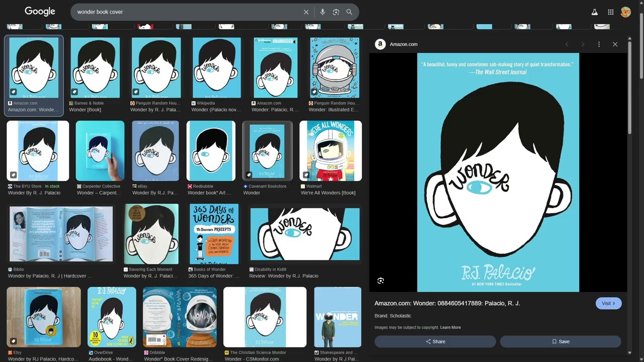The image size is (644, 362).
Task: Open the Dribbble book cover redesign thumbnail
Action: click(180, 317)
